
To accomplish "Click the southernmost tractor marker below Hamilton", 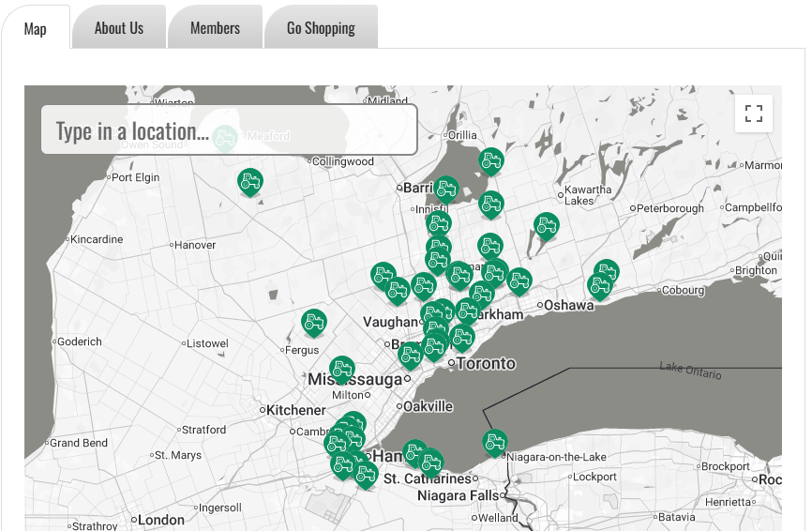I will (x=365, y=474).
